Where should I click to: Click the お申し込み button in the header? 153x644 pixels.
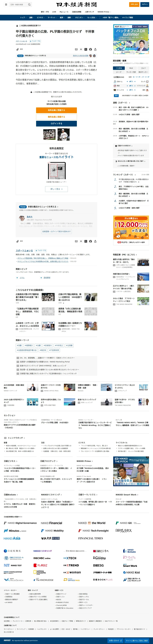pos(134,5)
